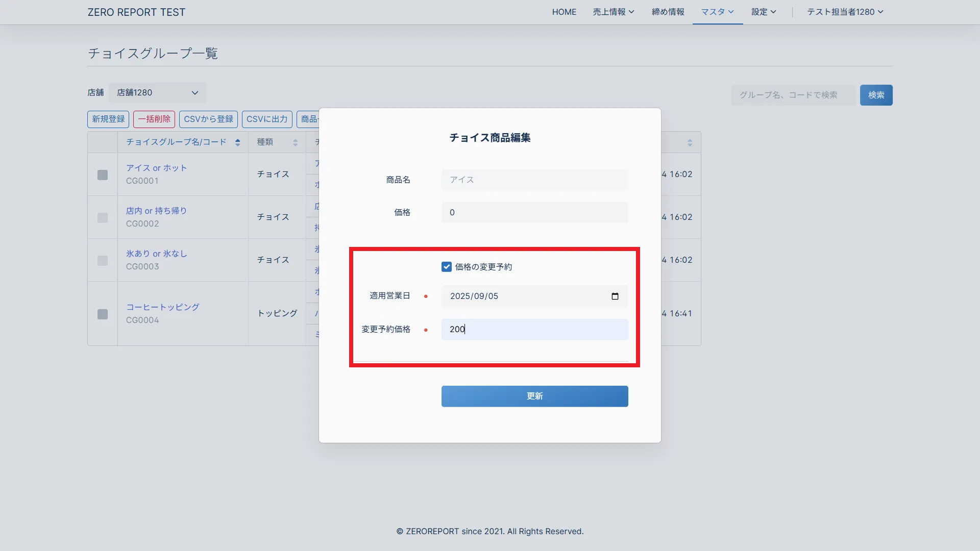Go to HOME in navigation
Screen dimensions: 980x551
[x=564, y=12]
